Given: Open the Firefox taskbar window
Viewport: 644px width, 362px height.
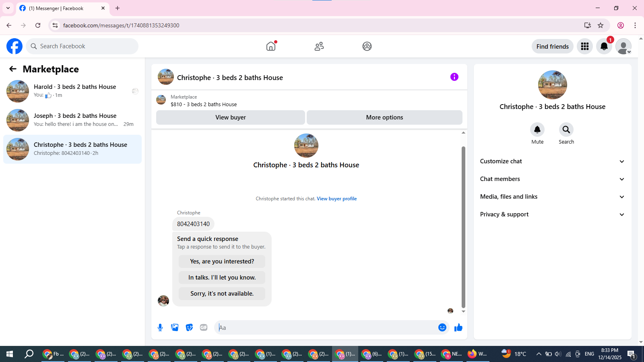Looking at the screenshot, I should [478, 354].
